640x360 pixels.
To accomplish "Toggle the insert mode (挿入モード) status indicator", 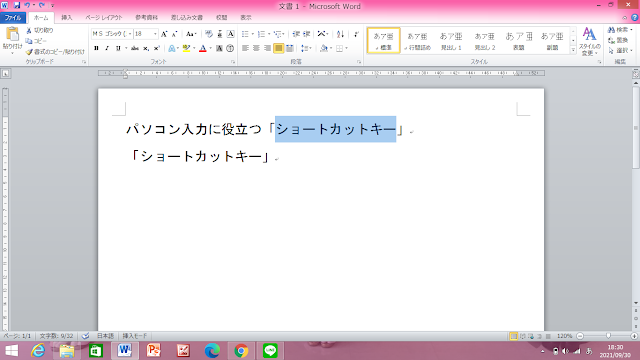I will [x=135, y=336].
